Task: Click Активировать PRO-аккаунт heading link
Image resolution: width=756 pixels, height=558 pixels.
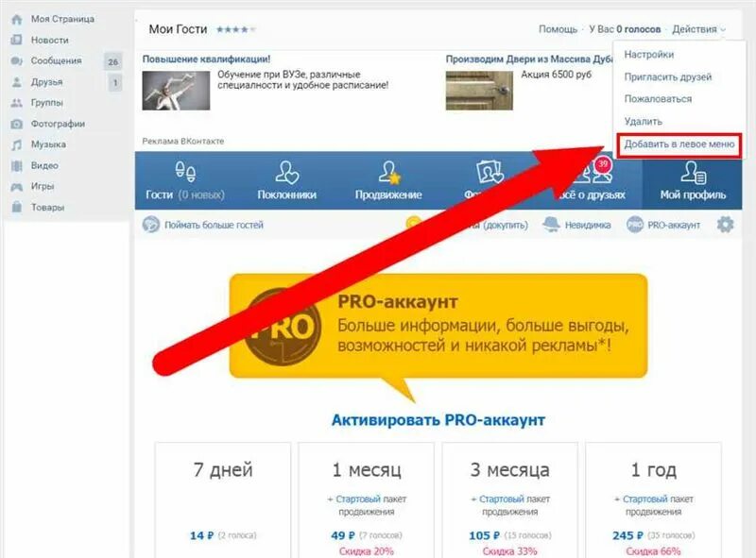Action: pyautogui.click(x=438, y=420)
